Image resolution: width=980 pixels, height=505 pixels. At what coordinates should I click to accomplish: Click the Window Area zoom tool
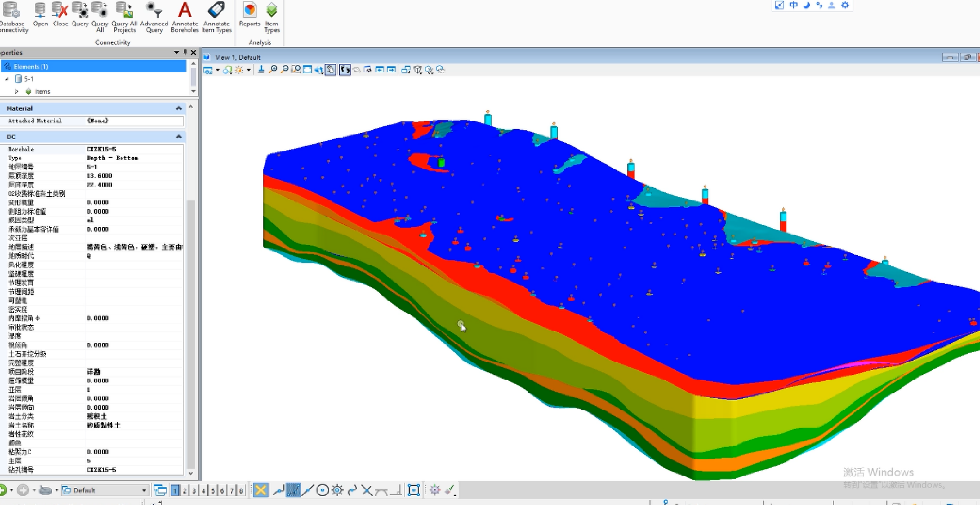296,70
